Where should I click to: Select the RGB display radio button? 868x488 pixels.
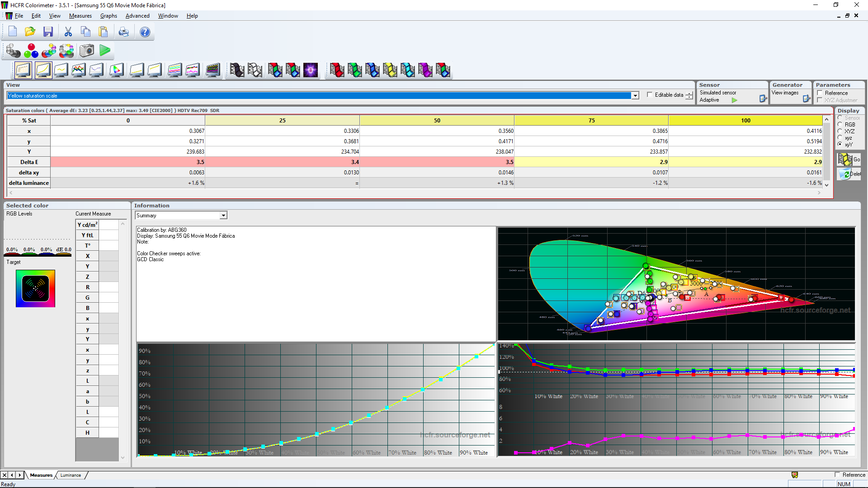[840, 124]
